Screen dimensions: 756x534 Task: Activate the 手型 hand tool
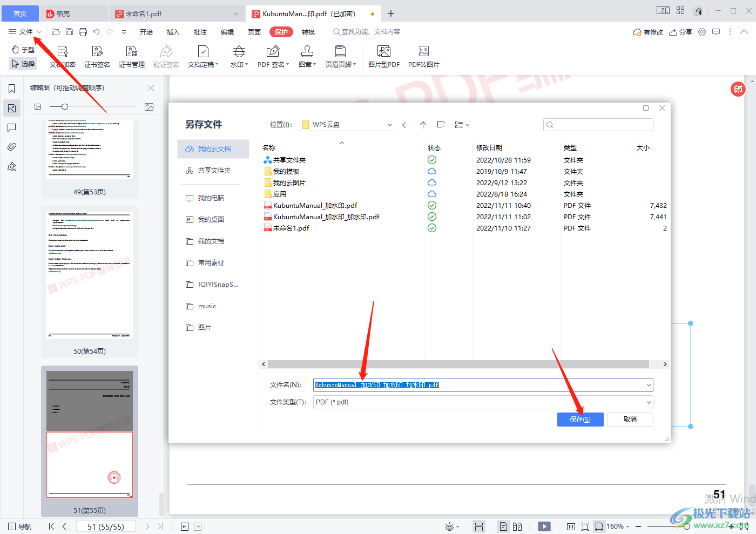pyautogui.click(x=23, y=50)
